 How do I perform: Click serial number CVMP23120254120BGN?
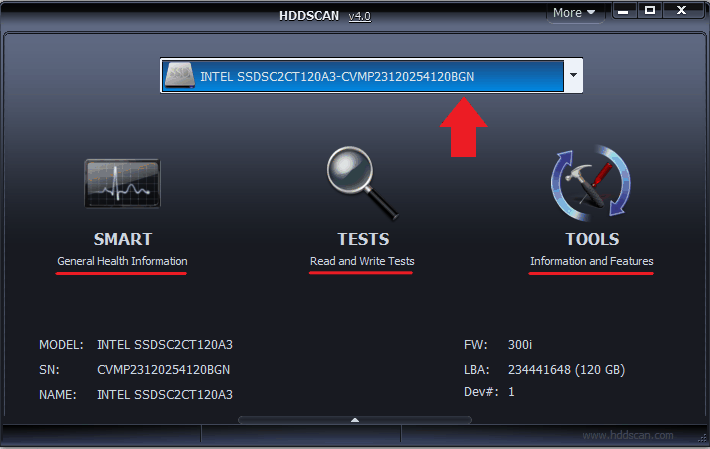click(163, 370)
